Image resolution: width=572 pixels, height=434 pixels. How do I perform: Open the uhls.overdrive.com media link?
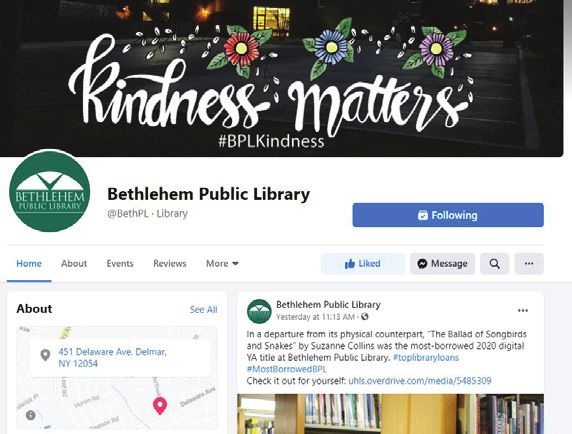tap(420, 381)
